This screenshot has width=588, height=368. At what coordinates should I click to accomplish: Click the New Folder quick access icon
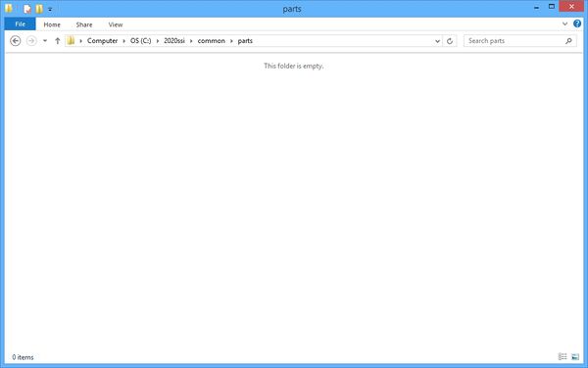pyautogui.click(x=39, y=9)
